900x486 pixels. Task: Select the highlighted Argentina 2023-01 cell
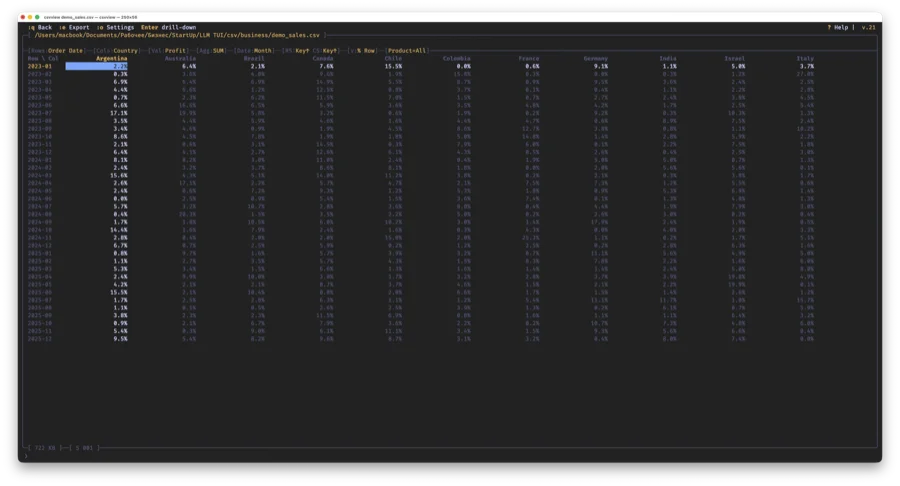97,66
